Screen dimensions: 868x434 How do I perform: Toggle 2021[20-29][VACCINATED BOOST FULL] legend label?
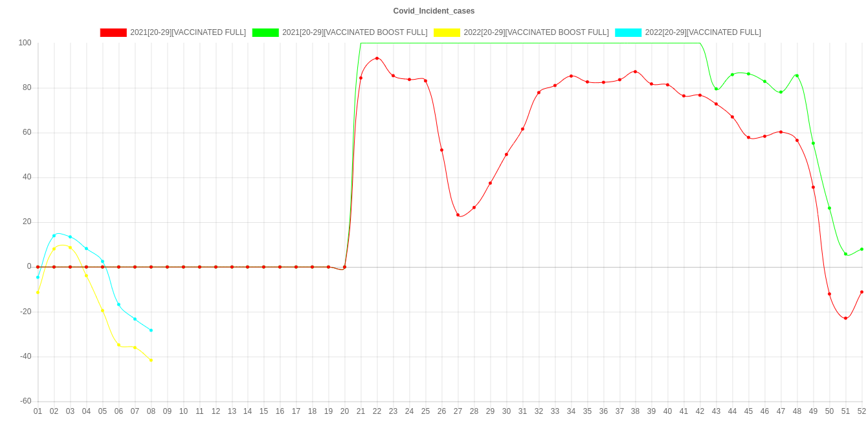(354, 32)
